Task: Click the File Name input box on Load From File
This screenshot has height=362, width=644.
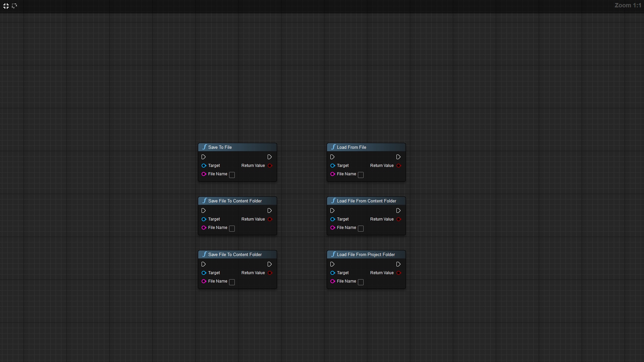Action: [361, 175]
